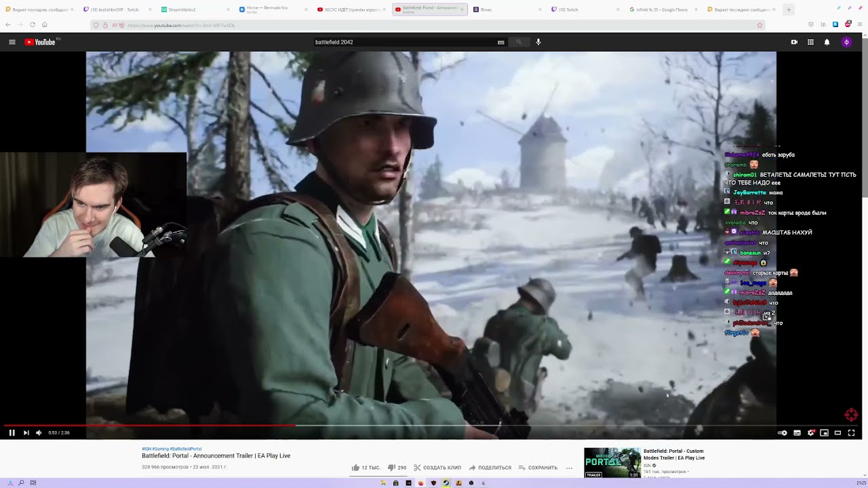This screenshot has width=868, height=488.
Task: Like the video with thumbs up
Action: (x=366, y=468)
